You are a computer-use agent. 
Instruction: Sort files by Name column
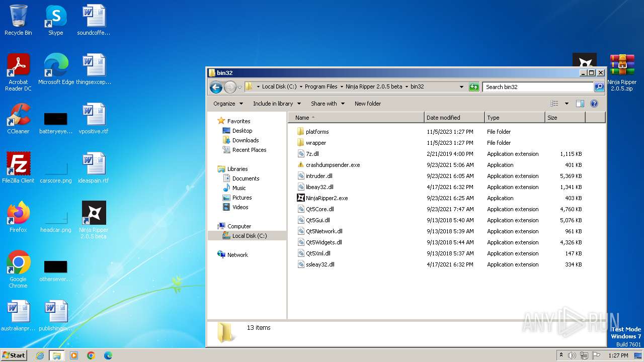point(356,118)
